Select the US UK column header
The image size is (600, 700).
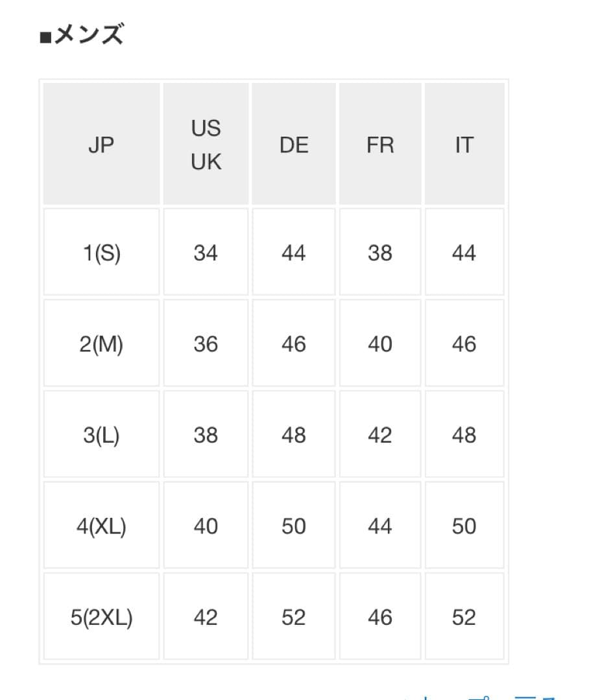click(206, 145)
